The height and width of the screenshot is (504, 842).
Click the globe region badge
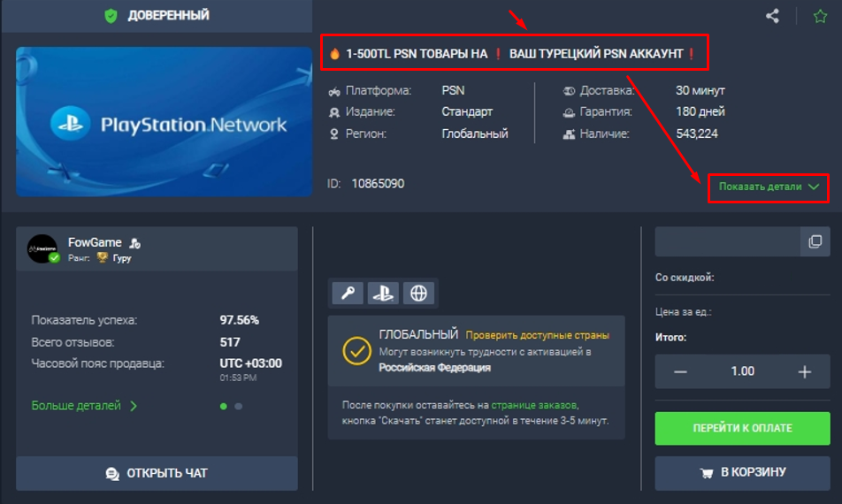pyautogui.click(x=419, y=293)
